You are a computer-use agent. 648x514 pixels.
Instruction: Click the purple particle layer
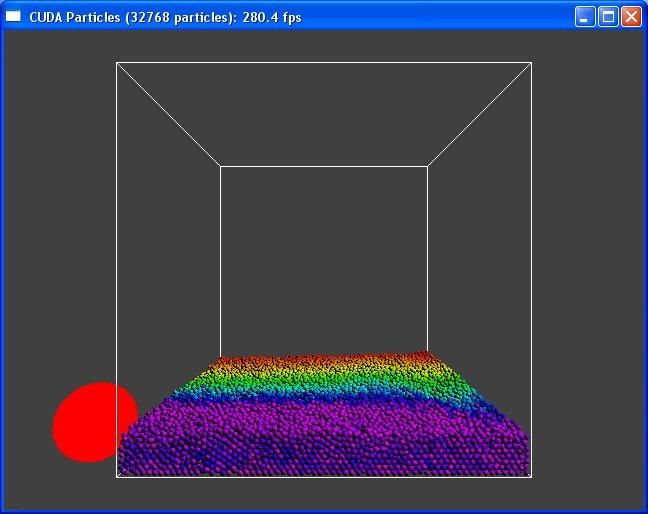(x=322, y=438)
